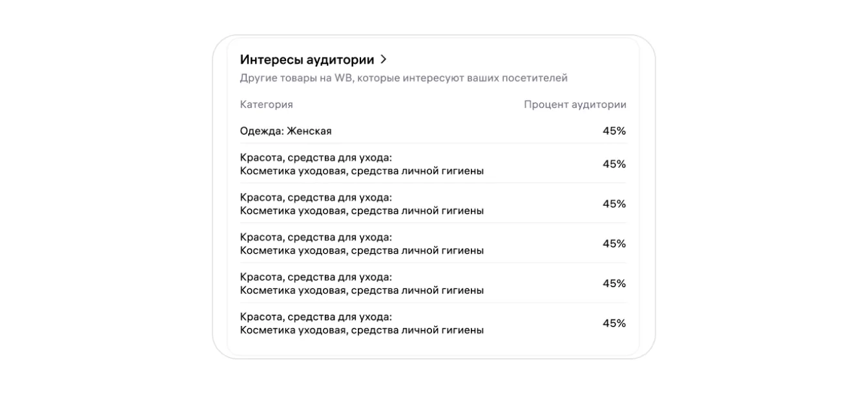Click the Интересы аудитории heading
This screenshot has height=395, width=868.
307,60
